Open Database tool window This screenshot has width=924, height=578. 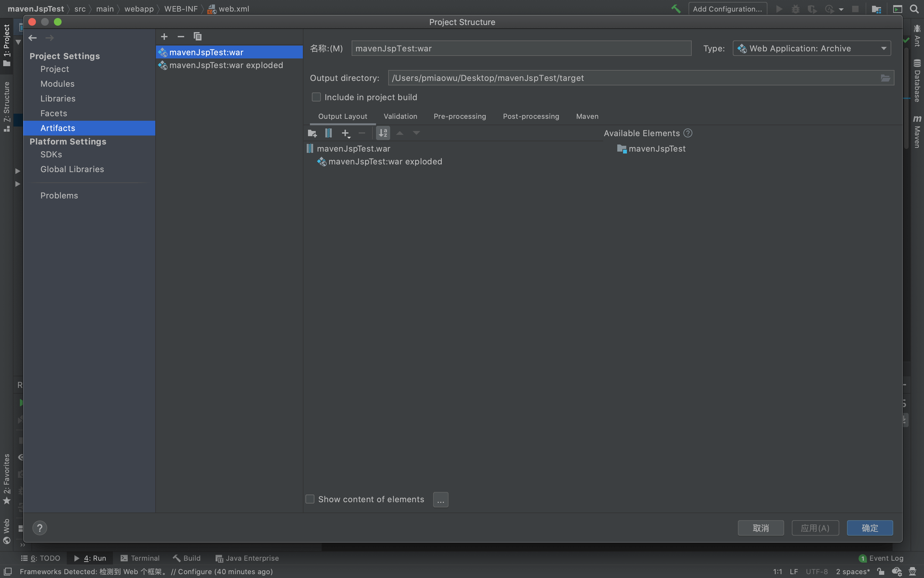click(x=917, y=81)
